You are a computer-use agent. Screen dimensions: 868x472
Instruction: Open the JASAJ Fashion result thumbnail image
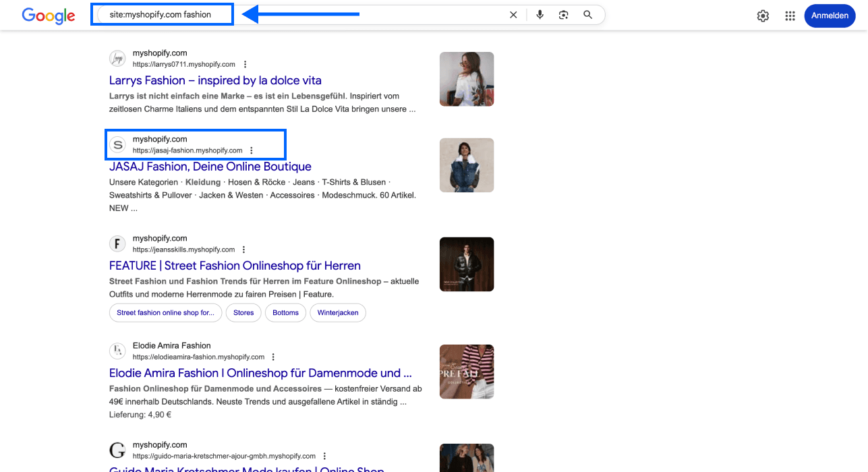click(466, 165)
